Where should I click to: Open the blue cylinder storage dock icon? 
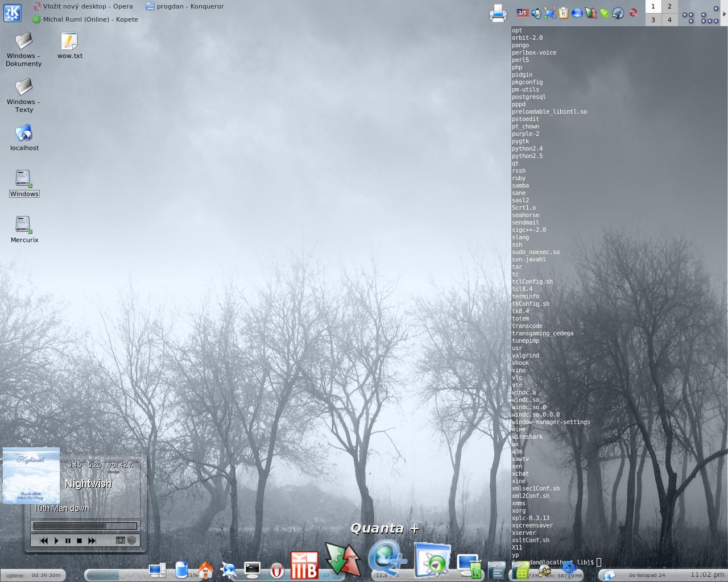(x=181, y=569)
